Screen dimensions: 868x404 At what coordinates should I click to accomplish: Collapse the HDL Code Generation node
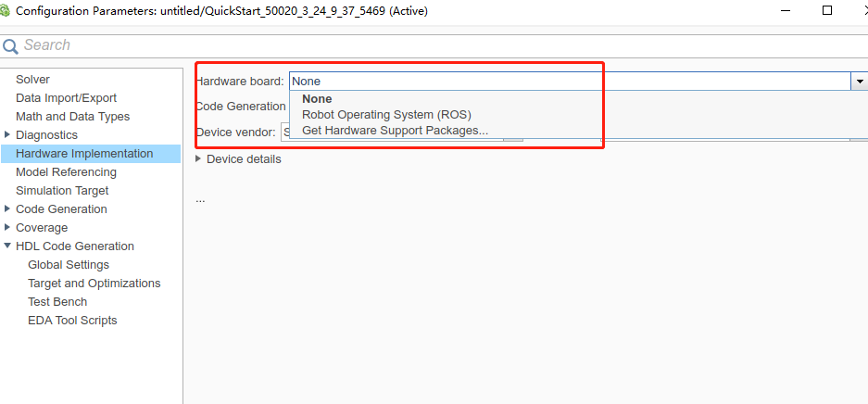[7, 246]
